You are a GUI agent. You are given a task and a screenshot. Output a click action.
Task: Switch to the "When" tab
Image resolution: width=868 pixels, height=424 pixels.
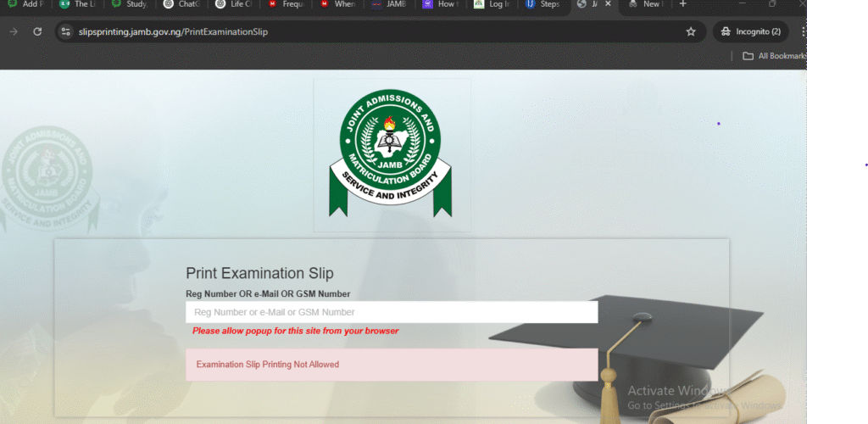339,4
